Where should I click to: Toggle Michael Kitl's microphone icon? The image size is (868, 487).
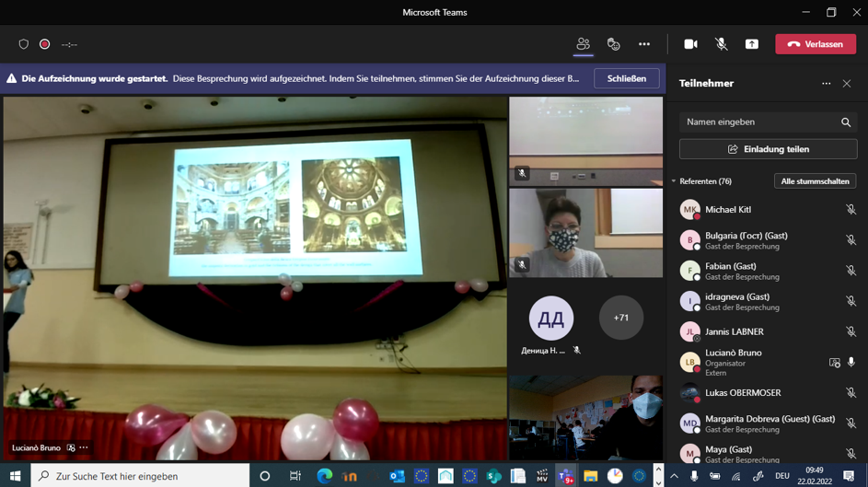[x=851, y=210]
